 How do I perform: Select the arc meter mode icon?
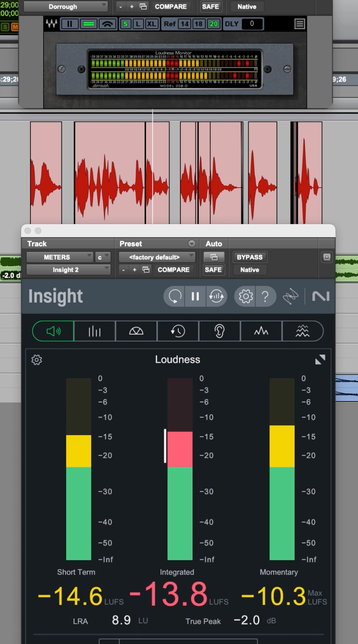(x=108, y=24)
